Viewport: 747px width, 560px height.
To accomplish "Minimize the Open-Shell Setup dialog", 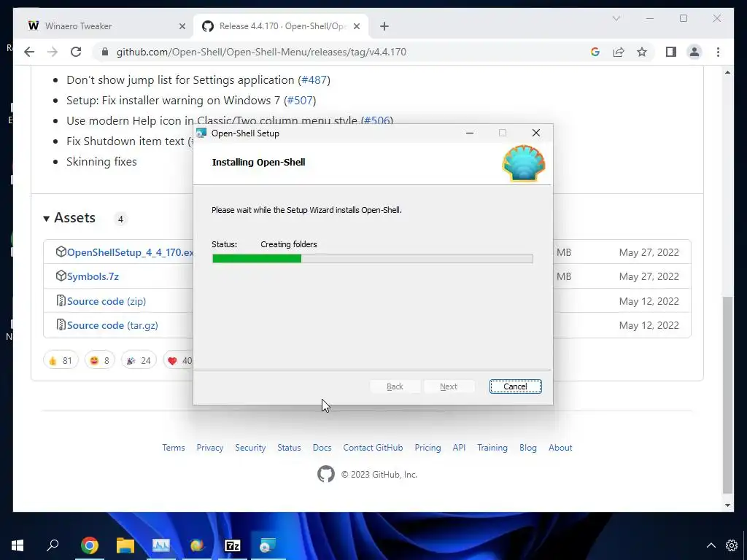I will point(470,133).
